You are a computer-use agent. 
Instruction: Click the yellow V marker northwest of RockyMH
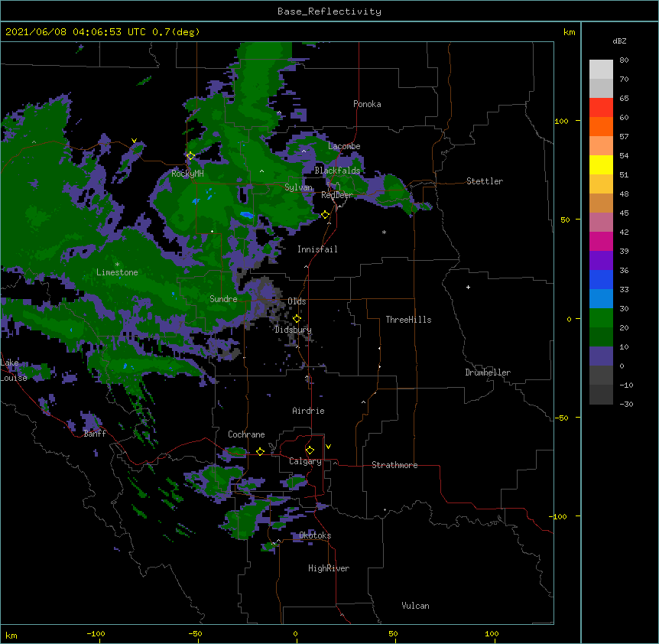pos(134,141)
